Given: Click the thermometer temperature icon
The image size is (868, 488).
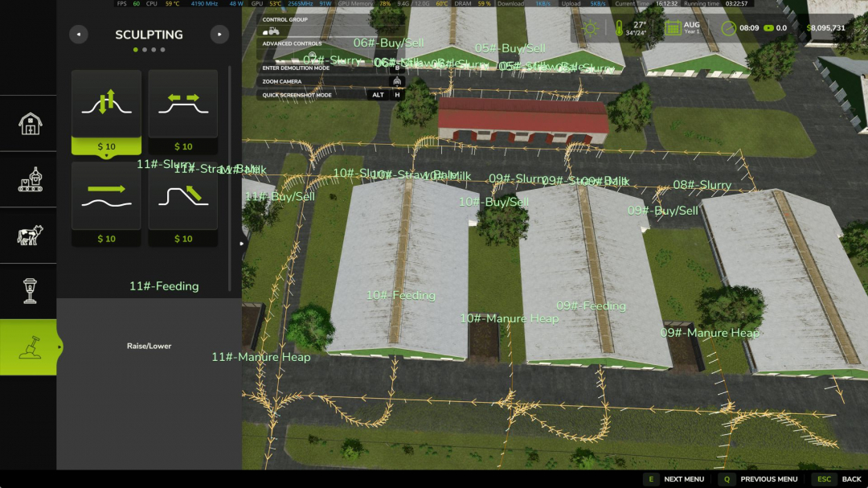Looking at the screenshot, I should tap(620, 28).
